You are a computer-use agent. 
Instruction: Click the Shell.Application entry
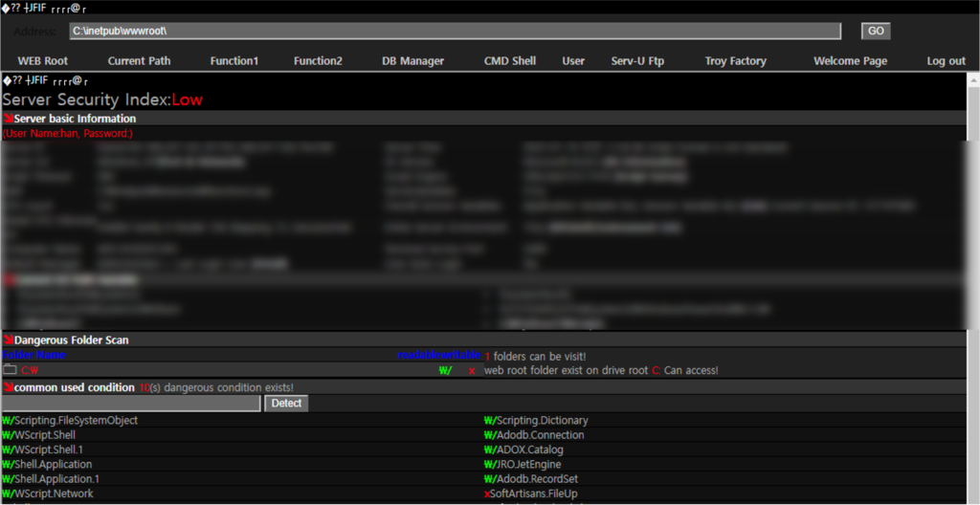(53, 465)
